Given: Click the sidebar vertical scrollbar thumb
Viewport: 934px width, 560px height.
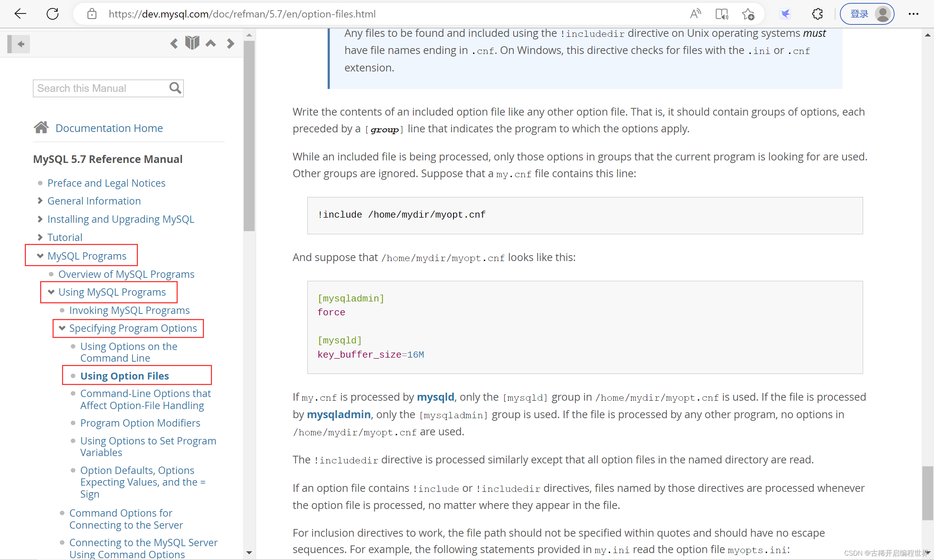Looking at the screenshot, I should [x=249, y=136].
